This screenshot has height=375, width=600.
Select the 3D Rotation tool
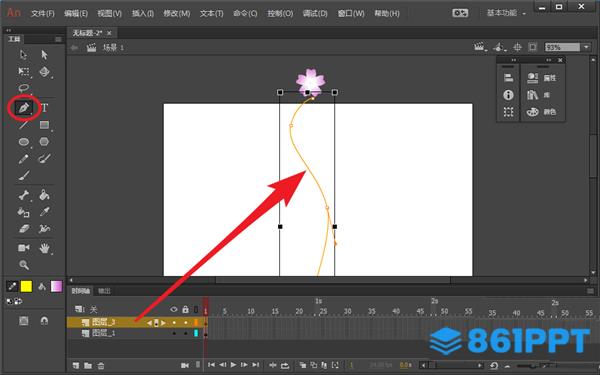pos(44,72)
